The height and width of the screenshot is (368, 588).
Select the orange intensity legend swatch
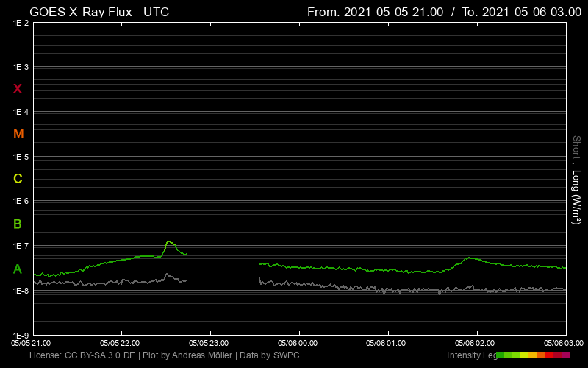coord(541,355)
